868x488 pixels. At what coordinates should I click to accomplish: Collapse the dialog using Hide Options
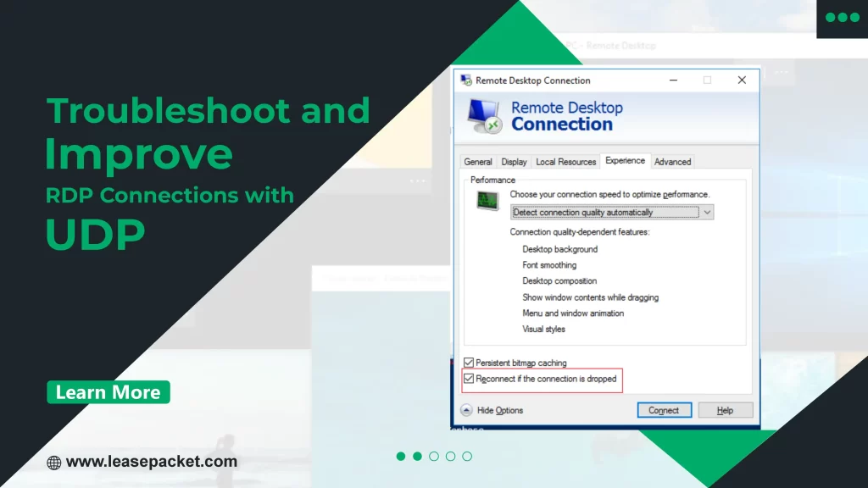501,409
